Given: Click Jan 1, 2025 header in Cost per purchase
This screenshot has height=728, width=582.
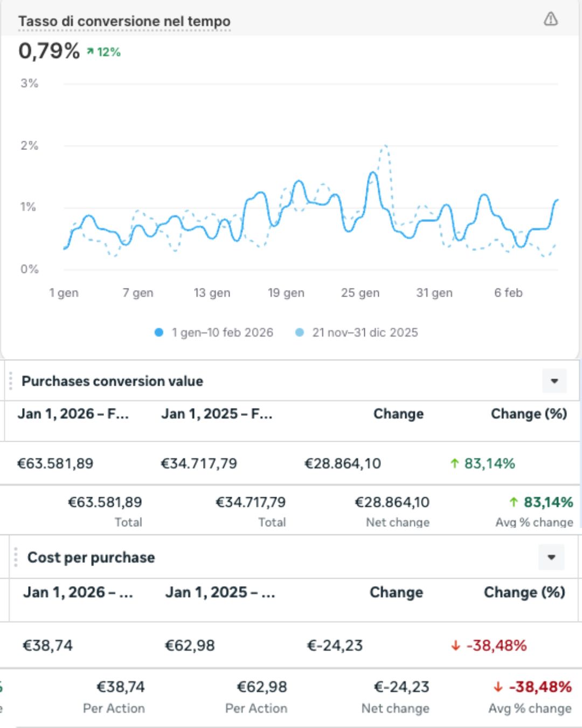Looking at the screenshot, I should click(x=220, y=592).
